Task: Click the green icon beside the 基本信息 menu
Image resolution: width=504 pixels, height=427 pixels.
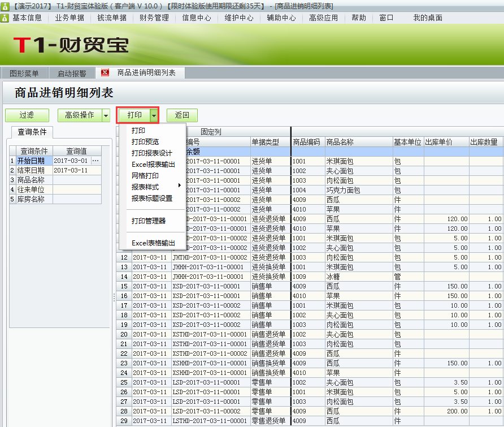Action: click(x=5, y=18)
